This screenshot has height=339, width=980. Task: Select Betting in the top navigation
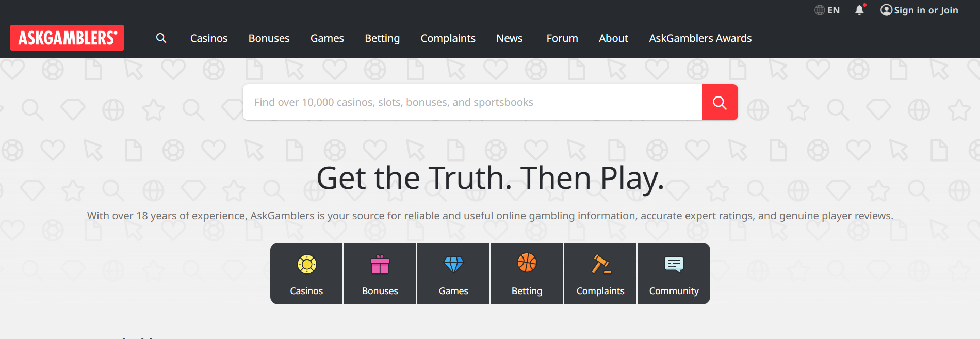[382, 38]
